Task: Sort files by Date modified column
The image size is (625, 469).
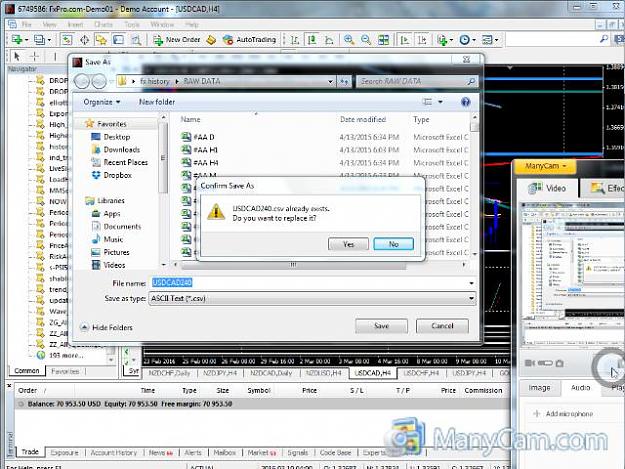Action: [363, 120]
